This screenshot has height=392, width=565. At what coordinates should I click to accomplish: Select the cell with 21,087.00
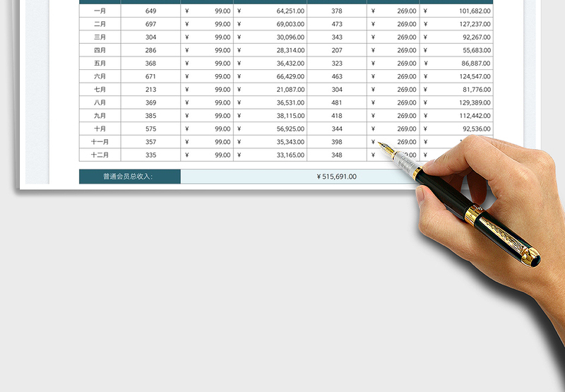270,90
